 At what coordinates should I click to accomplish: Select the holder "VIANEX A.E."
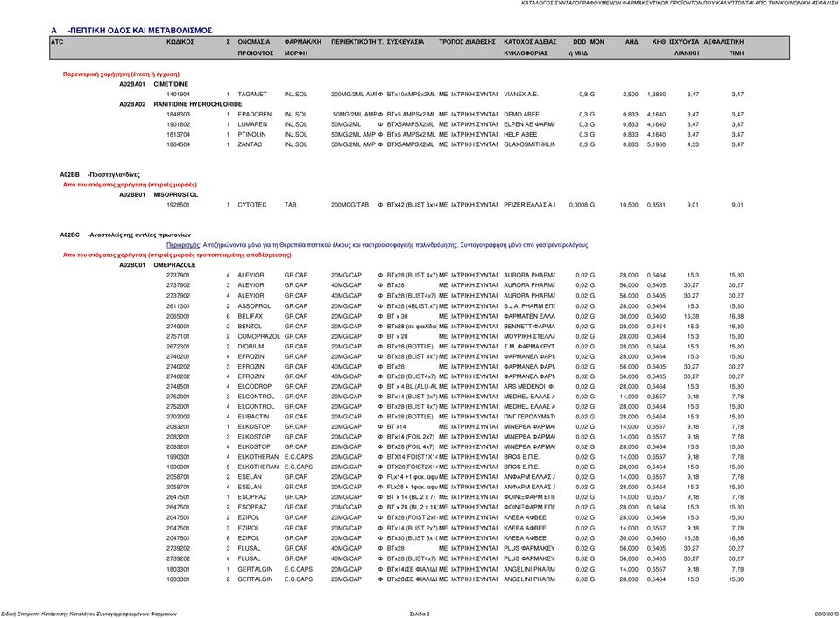point(520,95)
